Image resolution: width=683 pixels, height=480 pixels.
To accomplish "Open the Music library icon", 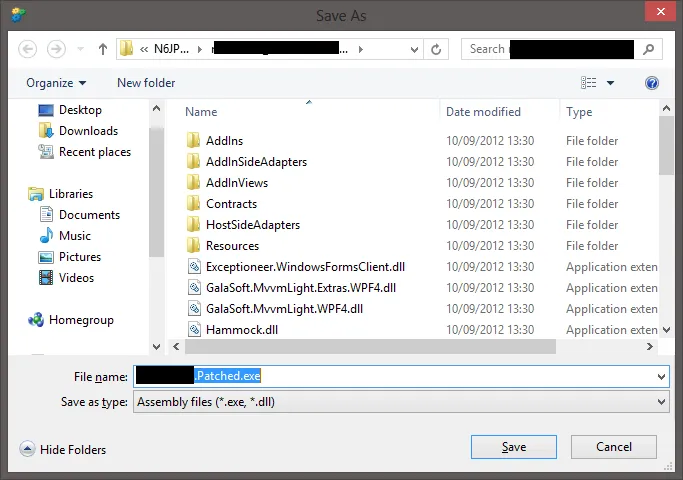I will click(46, 236).
